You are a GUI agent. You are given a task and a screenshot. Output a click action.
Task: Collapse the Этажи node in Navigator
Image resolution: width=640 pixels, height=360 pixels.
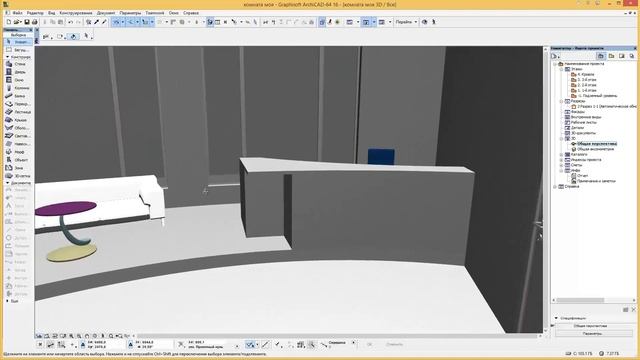tap(561, 69)
